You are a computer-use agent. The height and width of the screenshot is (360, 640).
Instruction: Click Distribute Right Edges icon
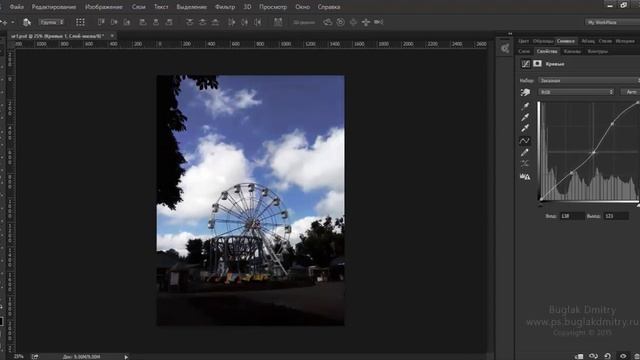click(x=258, y=22)
